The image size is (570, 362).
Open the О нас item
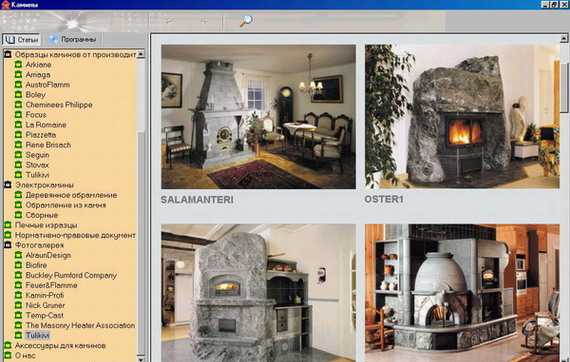point(25,355)
